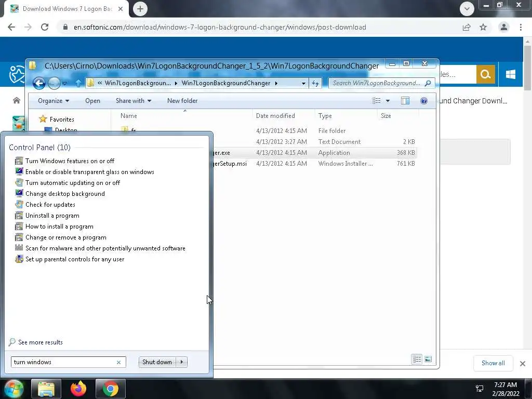Viewport: 532px width, 399px height.
Task: Open a new Chrome tab
Action: click(140, 9)
